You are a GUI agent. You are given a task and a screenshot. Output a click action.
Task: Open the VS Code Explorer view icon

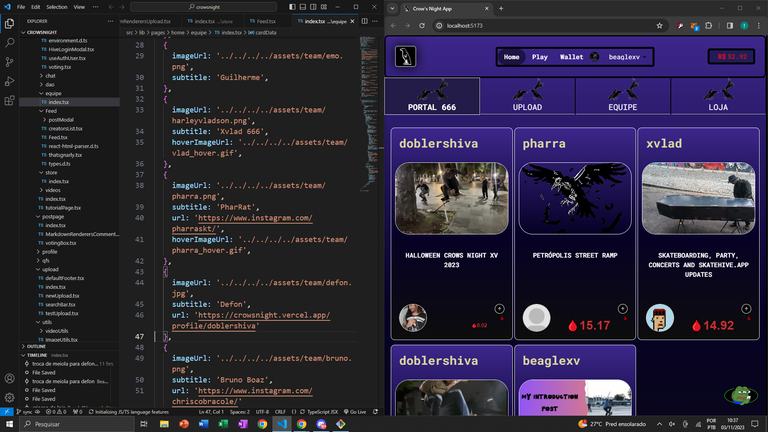pos(9,24)
